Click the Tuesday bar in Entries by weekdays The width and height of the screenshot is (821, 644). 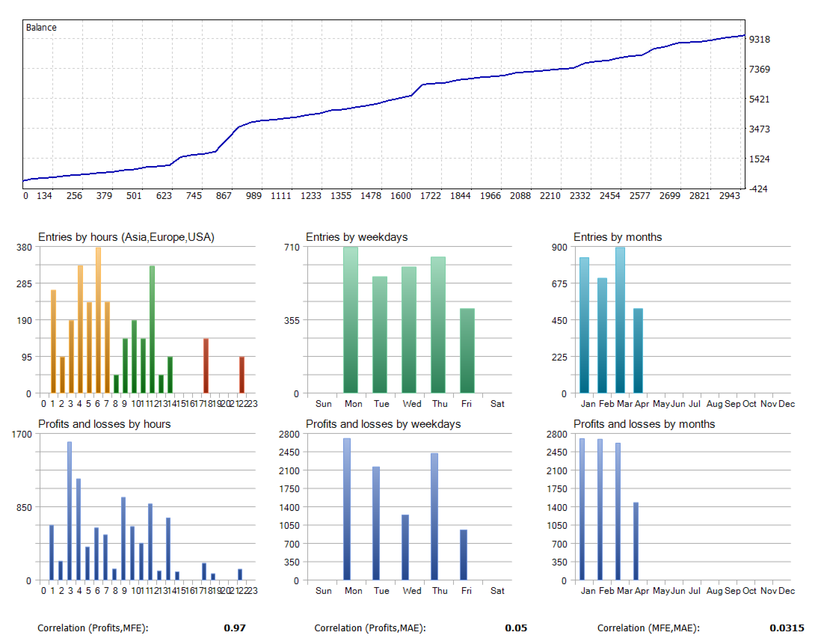[x=380, y=334]
